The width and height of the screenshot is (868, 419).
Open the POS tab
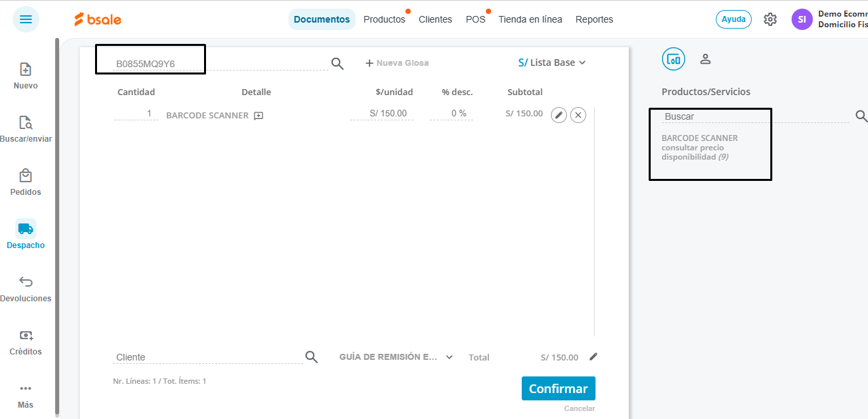pos(476,19)
